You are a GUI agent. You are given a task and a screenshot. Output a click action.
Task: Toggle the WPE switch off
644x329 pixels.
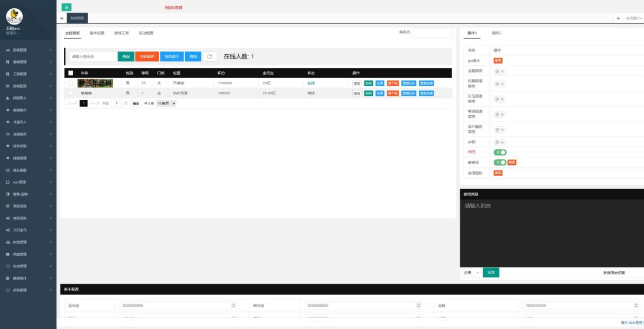click(501, 152)
